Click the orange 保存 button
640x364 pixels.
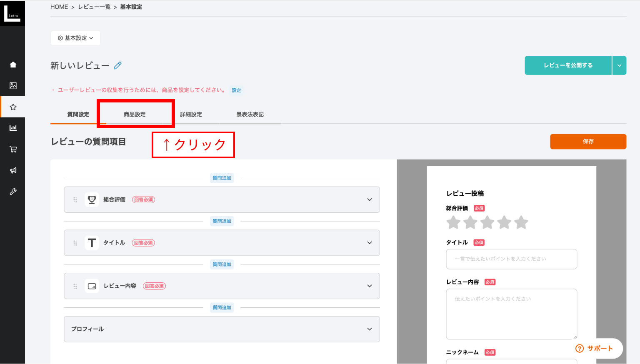click(x=588, y=142)
